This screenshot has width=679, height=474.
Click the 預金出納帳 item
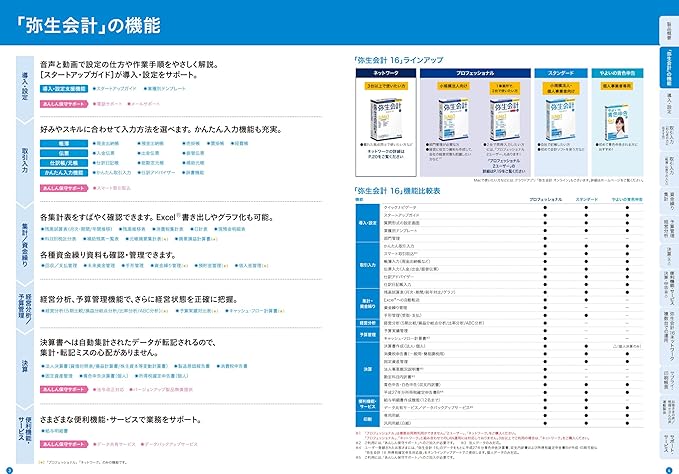click(151, 143)
